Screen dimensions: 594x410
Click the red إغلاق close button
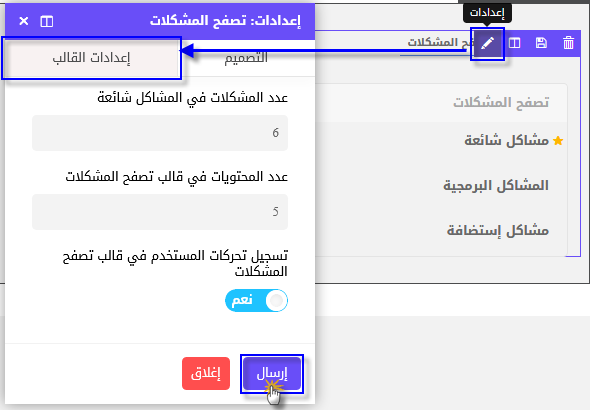[x=206, y=374]
